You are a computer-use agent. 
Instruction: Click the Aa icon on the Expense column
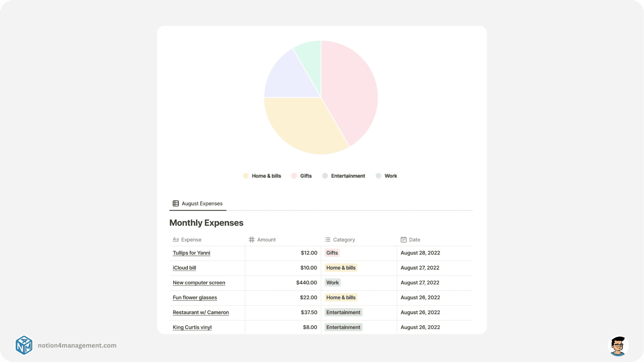click(x=176, y=239)
